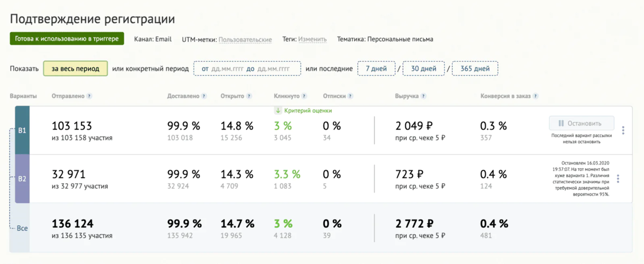644x264 pixels.
Task: Select the за весь период filter
Action: [75, 69]
